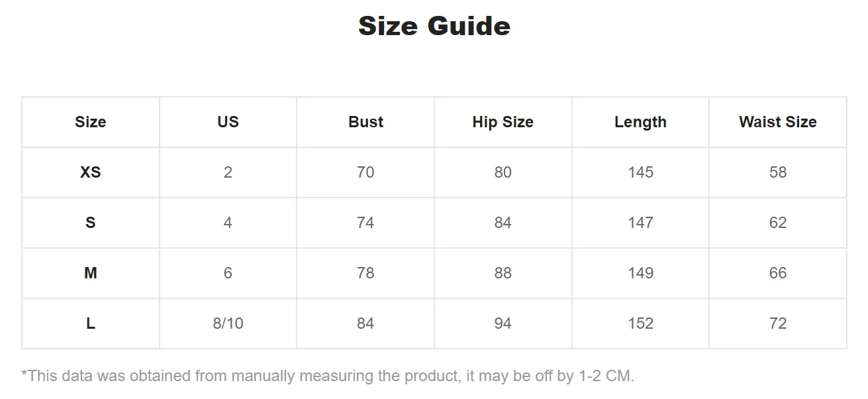The height and width of the screenshot is (399, 868).
Task: Click the Hip Size column header
Action: 503,122
